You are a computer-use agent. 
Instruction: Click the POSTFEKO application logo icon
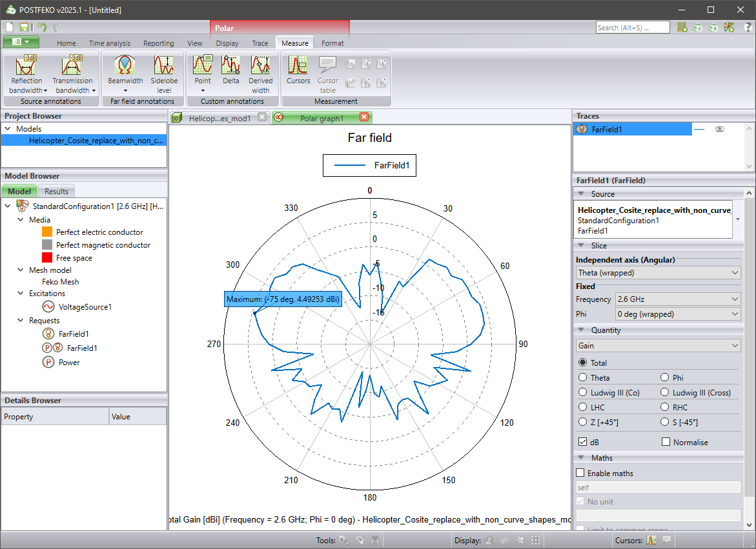click(10, 10)
